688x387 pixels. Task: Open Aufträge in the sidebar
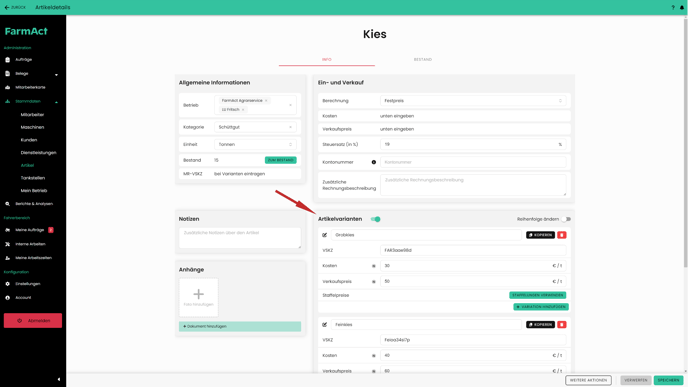pyautogui.click(x=24, y=60)
